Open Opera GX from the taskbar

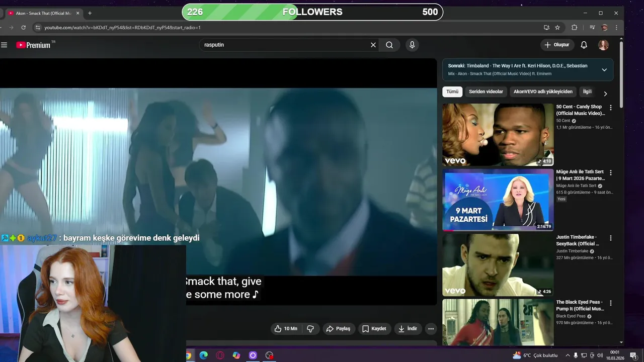(x=220, y=355)
